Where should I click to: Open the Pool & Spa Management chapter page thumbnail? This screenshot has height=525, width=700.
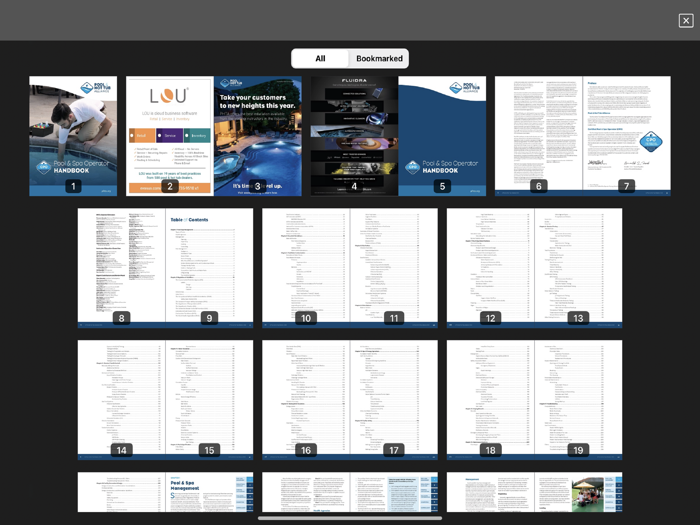(209, 492)
